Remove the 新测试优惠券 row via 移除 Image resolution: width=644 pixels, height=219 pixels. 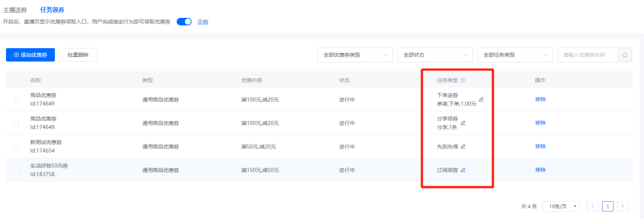[540, 146]
